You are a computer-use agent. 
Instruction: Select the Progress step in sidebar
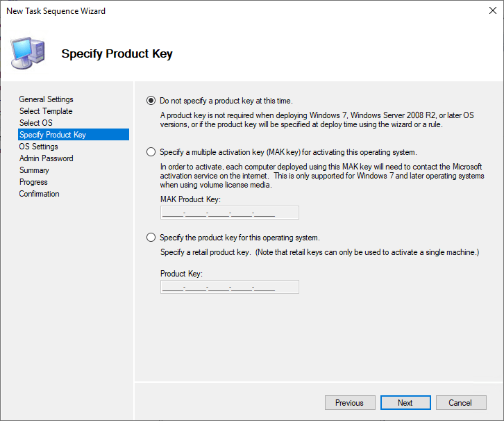click(x=33, y=182)
